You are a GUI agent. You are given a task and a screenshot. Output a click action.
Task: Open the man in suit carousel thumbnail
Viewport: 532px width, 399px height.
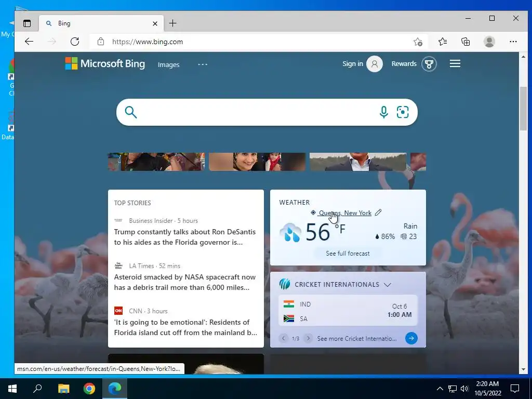tap(358, 162)
